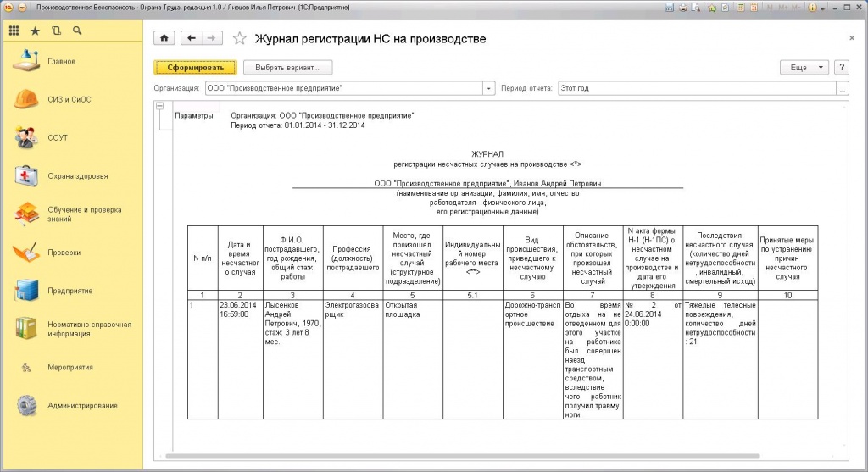
Task: Open print preview icon in the title bar
Action: [696, 8]
